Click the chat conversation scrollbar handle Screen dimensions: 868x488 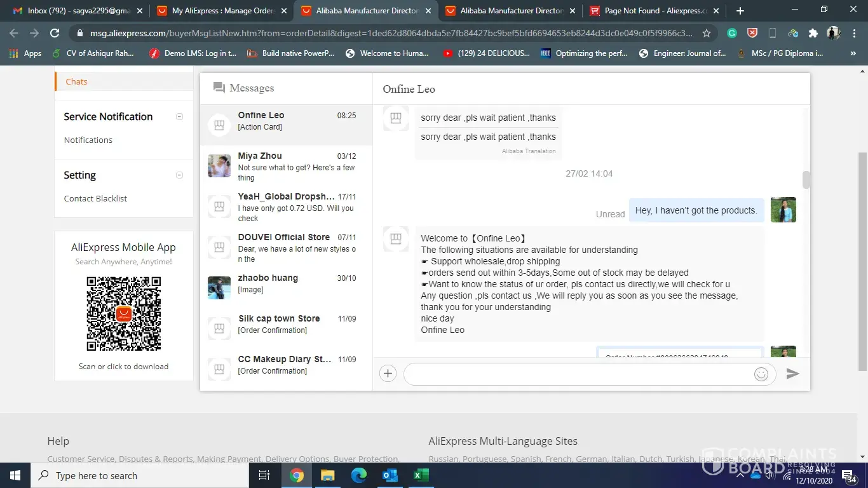coord(806,180)
